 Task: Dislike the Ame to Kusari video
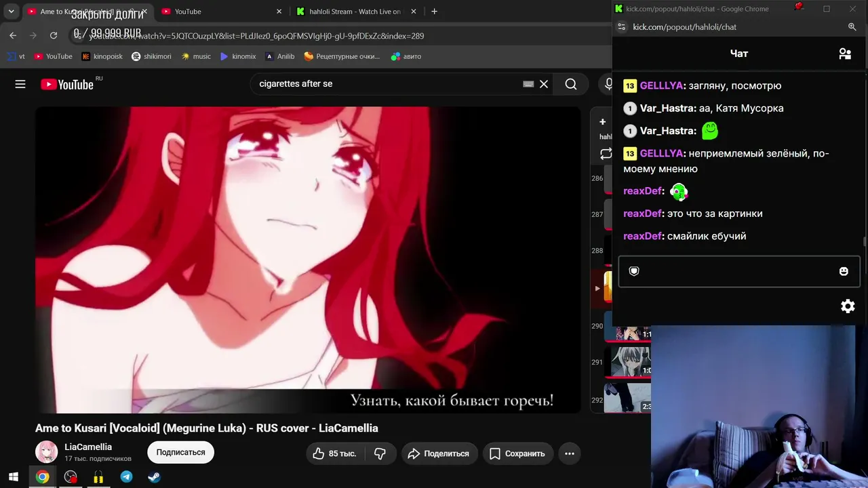tap(380, 453)
